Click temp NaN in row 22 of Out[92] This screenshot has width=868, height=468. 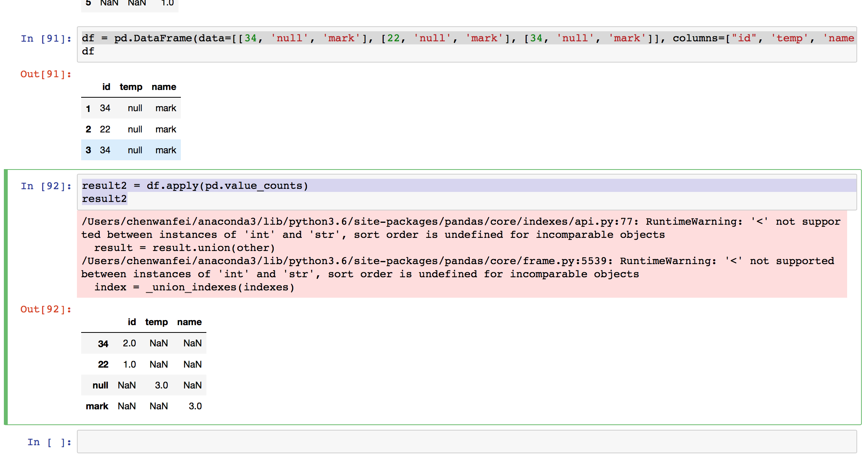click(159, 365)
